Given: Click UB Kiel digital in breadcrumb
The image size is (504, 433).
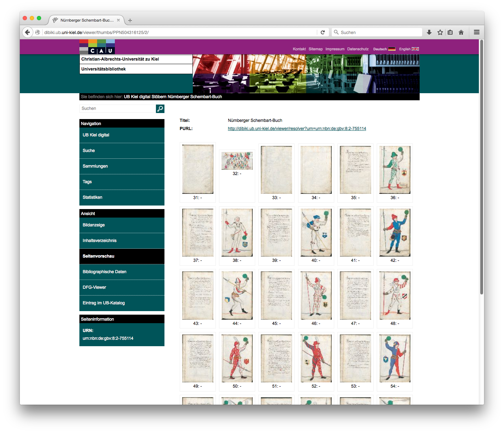Looking at the screenshot, I should 137,97.
